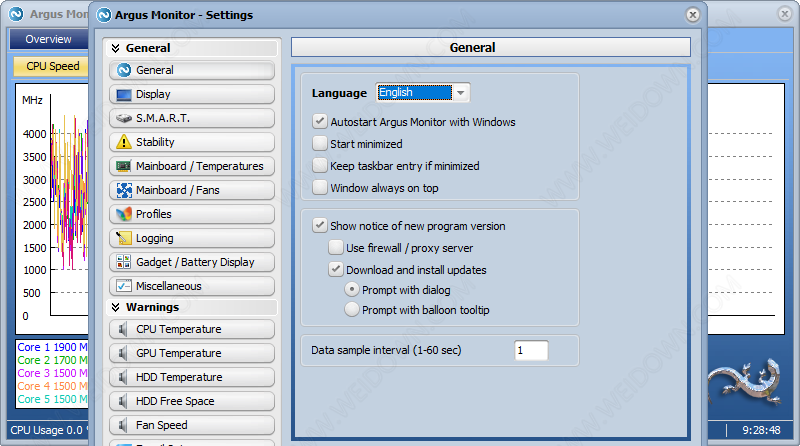This screenshot has height=446, width=800.
Task: Check Use firewall / proxy server
Action: (336, 247)
